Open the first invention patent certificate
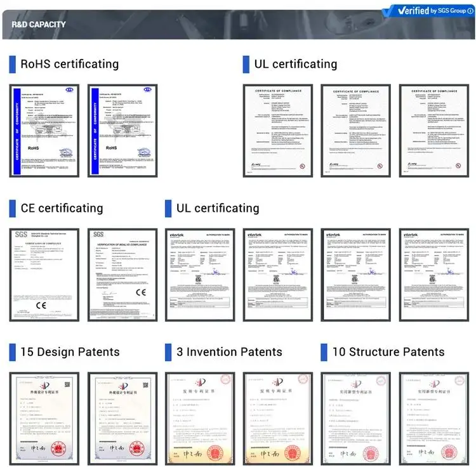 (200, 419)
